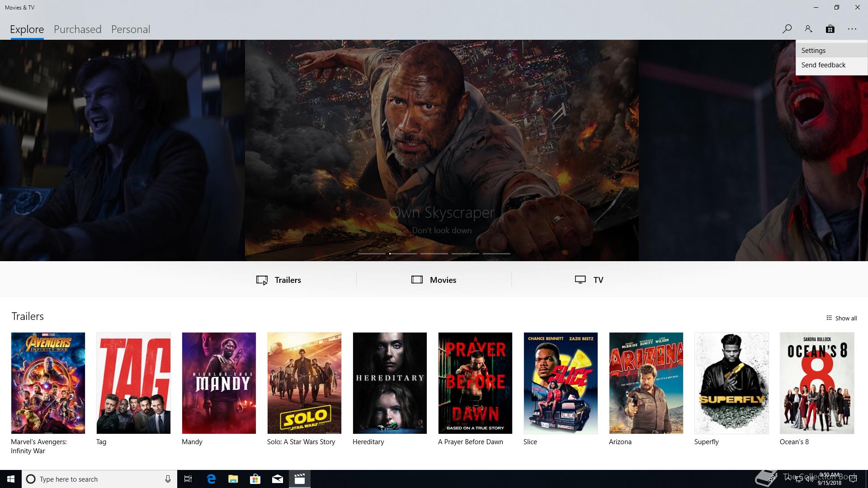Open the search magnifier icon

click(787, 29)
